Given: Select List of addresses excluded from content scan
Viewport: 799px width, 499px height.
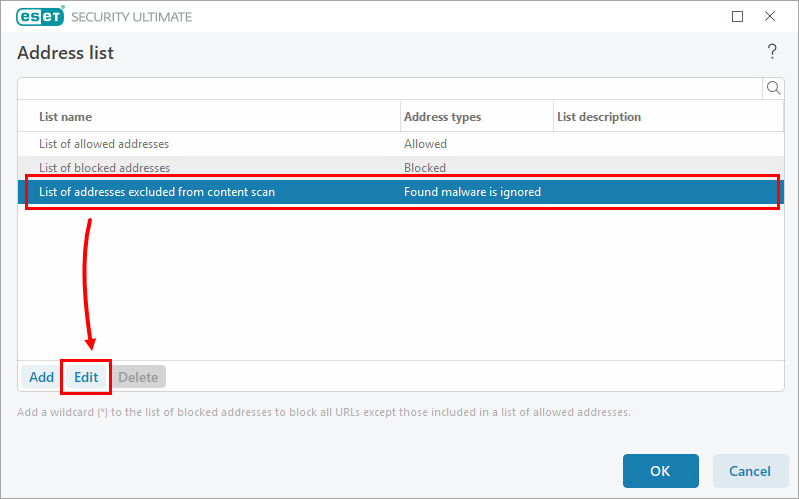Looking at the screenshot, I should point(156,192).
